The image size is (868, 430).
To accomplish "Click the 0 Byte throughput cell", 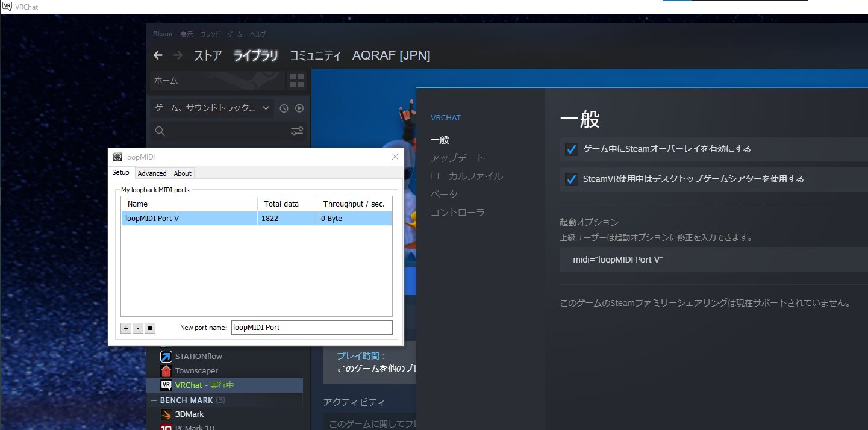I will pyautogui.click(x=355, y=218).
